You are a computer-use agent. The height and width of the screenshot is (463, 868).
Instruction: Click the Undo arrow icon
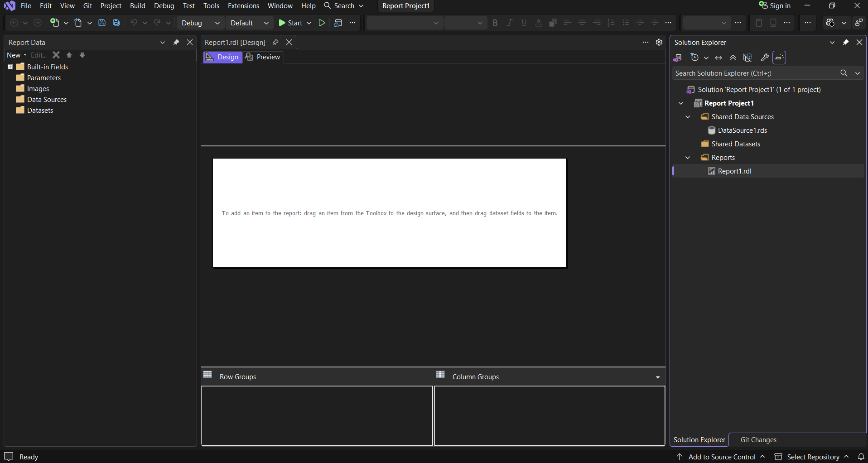click(x=134, y=23)
